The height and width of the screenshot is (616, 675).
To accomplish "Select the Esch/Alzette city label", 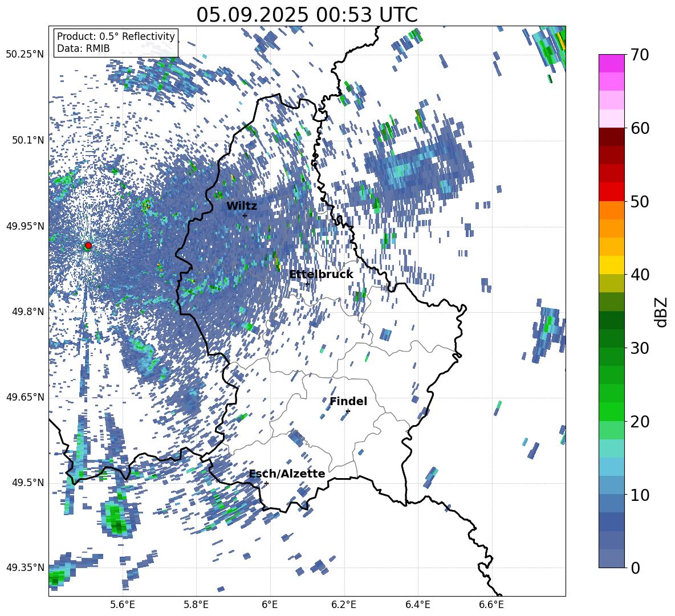I will pyautogui.click(x=287, y=474).
